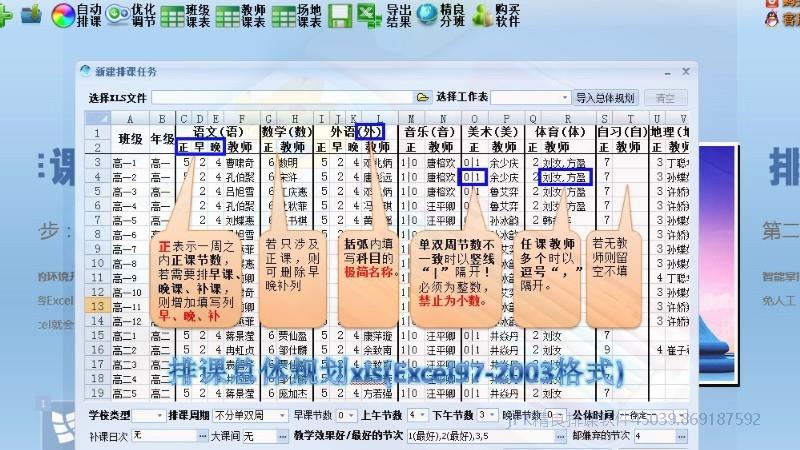Click the 大课间 input field
800x450 pixels.
259,436
